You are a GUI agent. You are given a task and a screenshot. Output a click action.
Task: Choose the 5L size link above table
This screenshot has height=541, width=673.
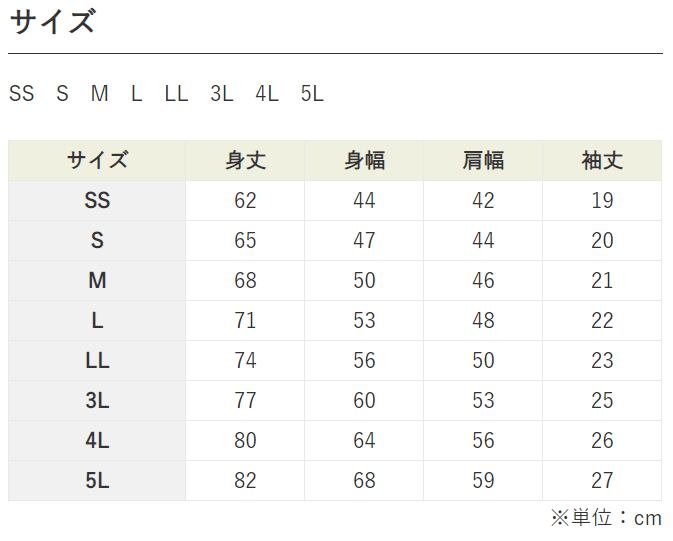(x=312, y=94)
